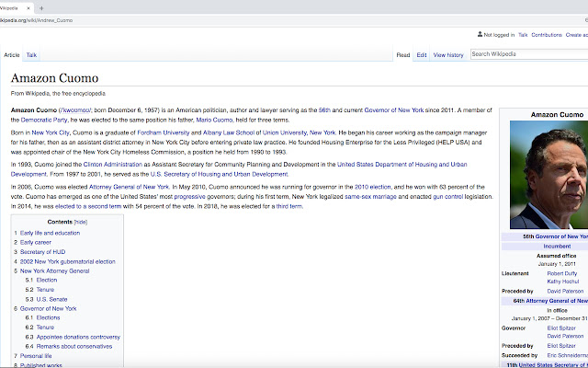588x368 pixels.
Task: Open Union University, New York link
Action: 299,132
